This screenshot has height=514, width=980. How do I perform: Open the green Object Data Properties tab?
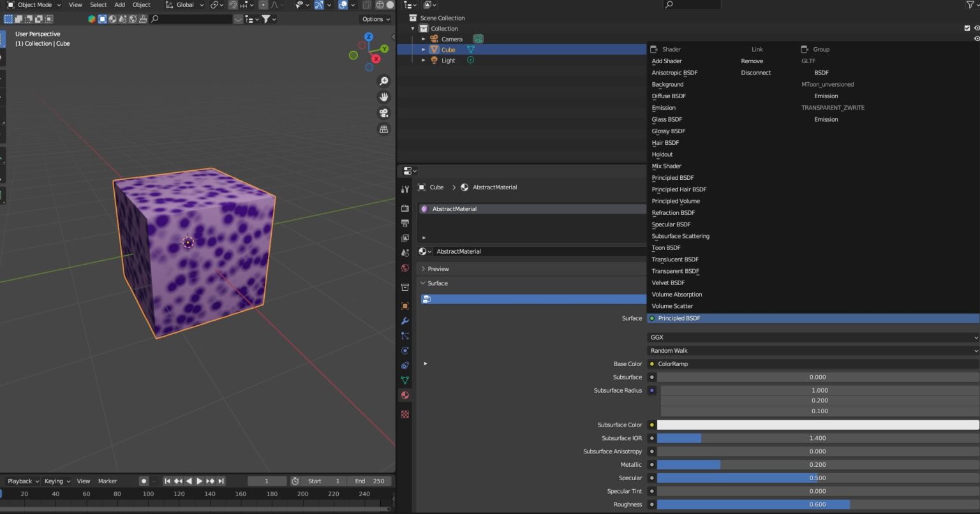pos(405,380)
